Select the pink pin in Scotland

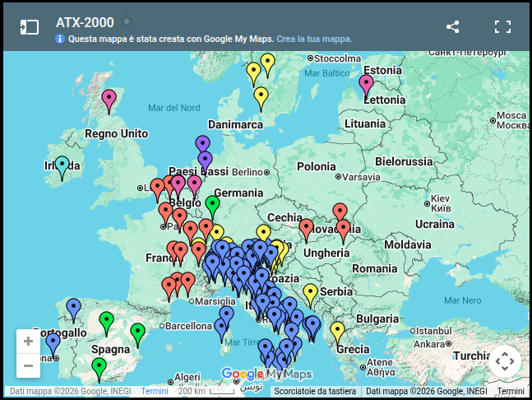pos(109,101)
